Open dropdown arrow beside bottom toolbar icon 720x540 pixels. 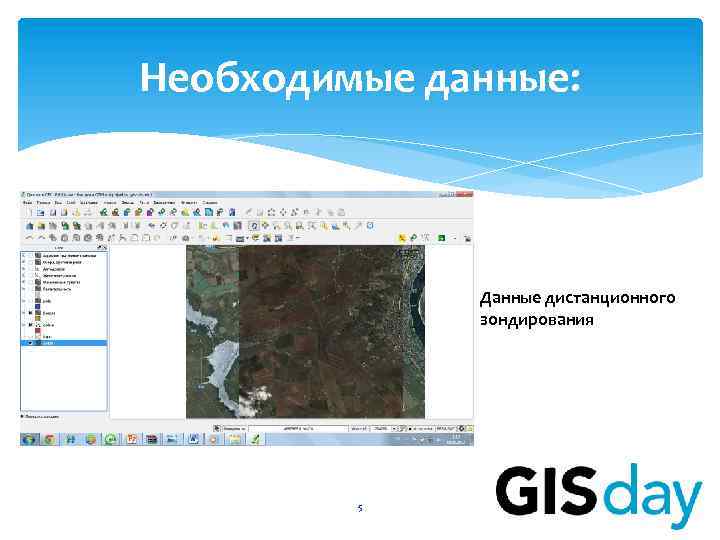tap(247, 238)
